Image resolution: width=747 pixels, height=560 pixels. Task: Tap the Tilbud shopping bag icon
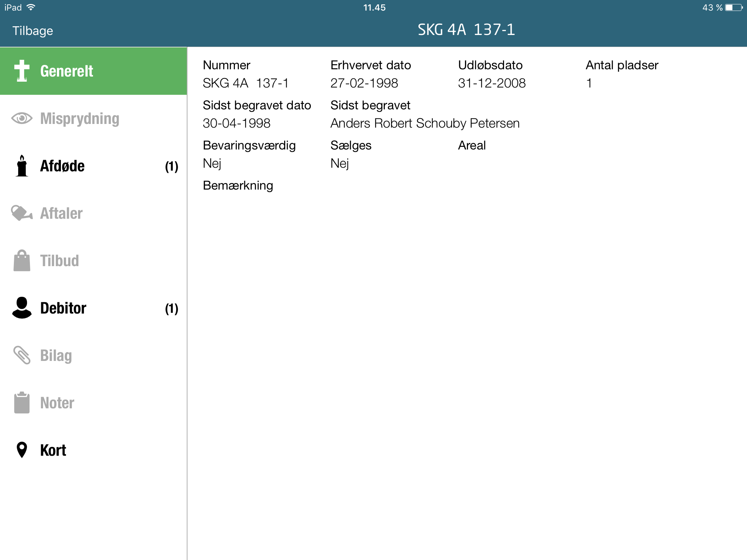pyautogui.click(x=22, y=261)
